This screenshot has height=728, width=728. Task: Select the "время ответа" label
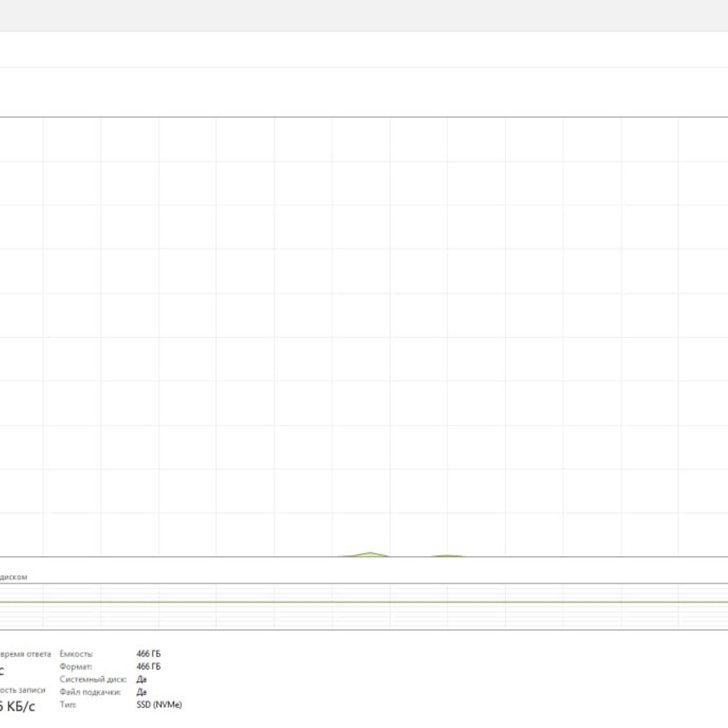[26, 654]
